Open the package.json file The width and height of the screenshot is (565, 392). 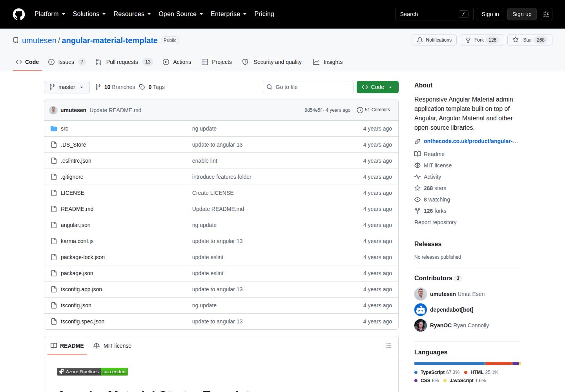77,273
